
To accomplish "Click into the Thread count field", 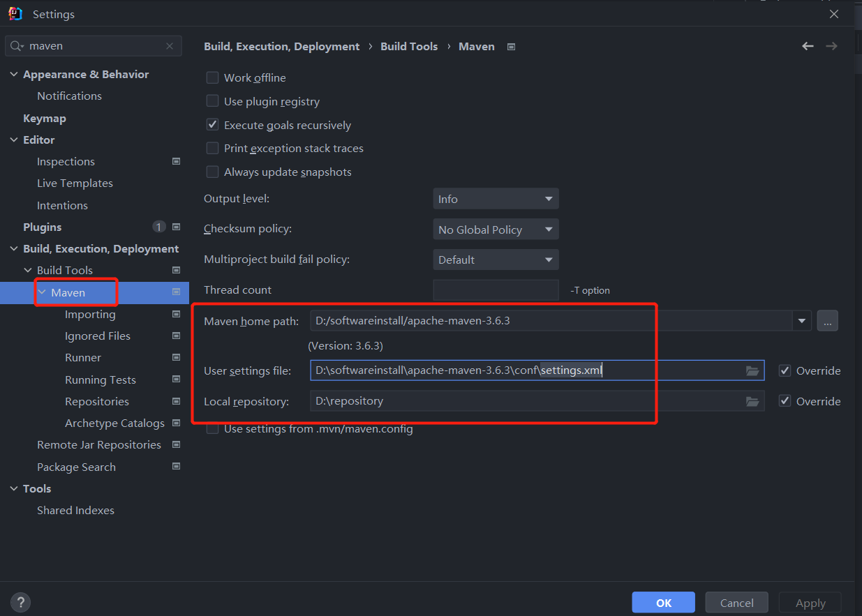I will coord(496,290).
